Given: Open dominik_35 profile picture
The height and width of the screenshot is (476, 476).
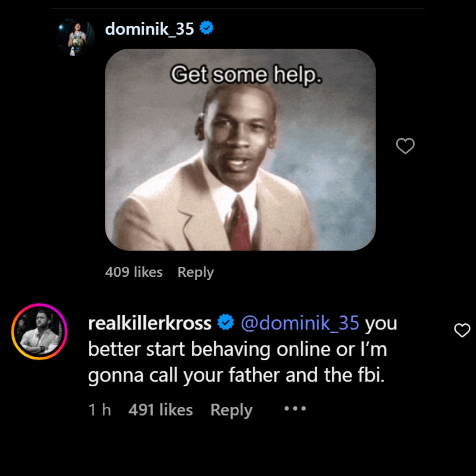Looking at the screenshot, I should pyautogui.click(x=75, y=37).
